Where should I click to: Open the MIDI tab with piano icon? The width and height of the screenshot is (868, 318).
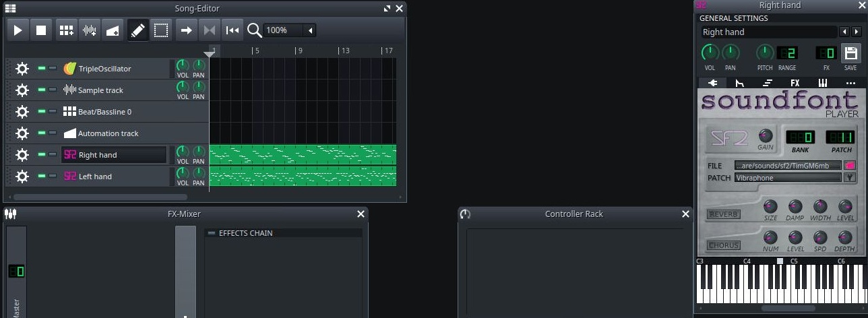(823, 83)
